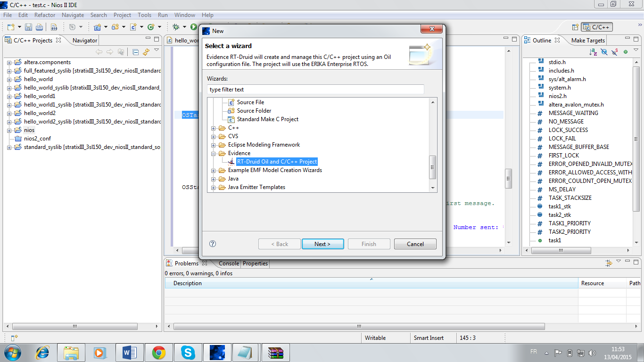Click the Save toolbar icon
Image resolution: width=644 pixels, height=362 pixels.
coord(29,27)
